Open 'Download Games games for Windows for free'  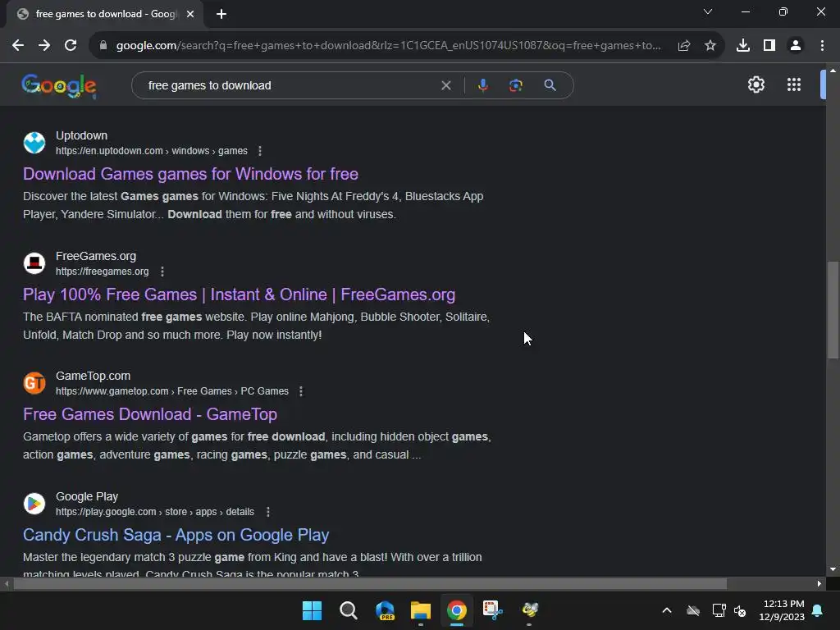pyautogui.click(x=190, y=174)
